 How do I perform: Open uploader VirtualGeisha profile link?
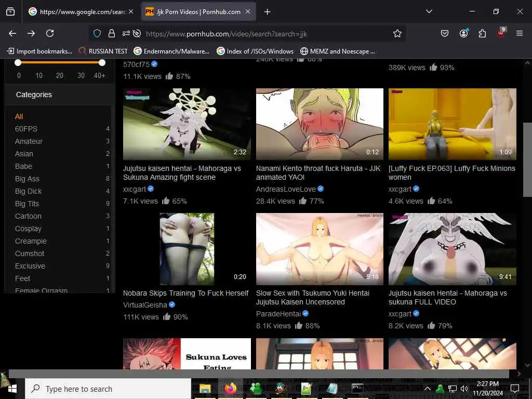145,305
